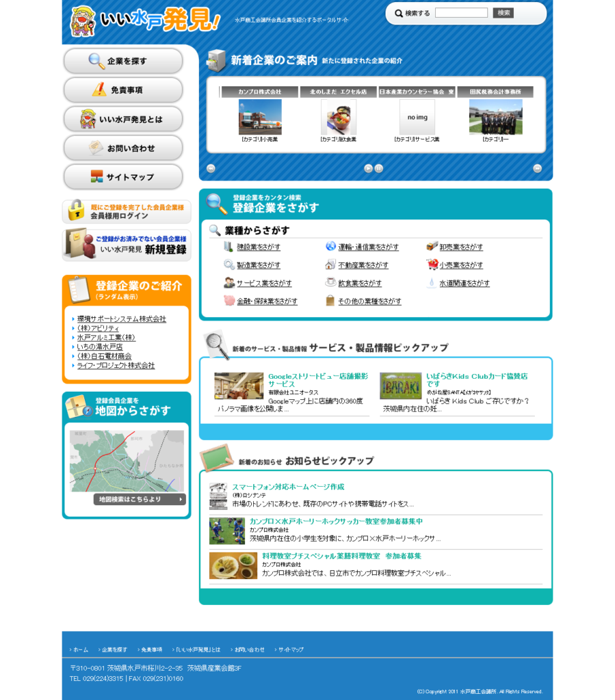Image resolution: width=615 pixels, height=700 pixels.
Task: Click the water drop icon for 水道関連
Action: pos(432,282)
